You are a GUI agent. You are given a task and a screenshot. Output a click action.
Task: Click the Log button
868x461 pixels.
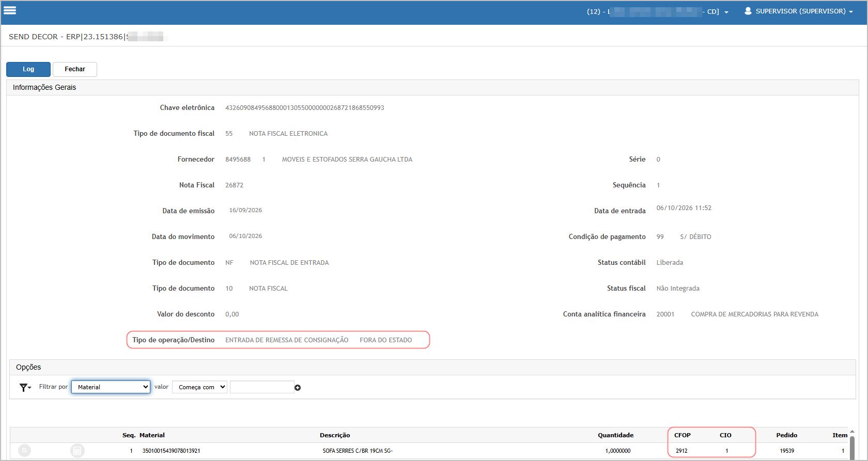[x=28, y=69]
